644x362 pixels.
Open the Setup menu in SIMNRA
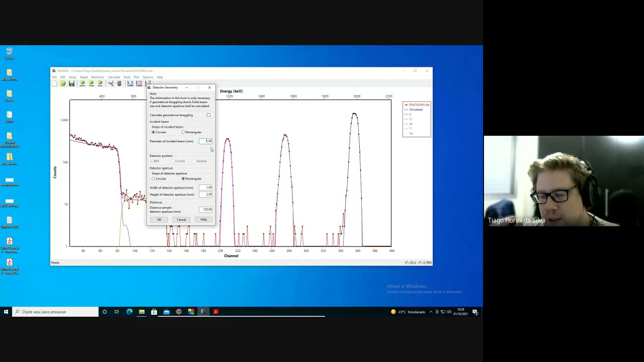[72, 77]
